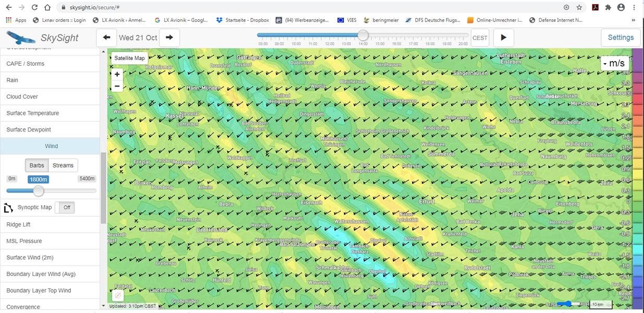This screenshot has height=313, width=644.
Task: Switch wind display to Streams
Action: 63,165
